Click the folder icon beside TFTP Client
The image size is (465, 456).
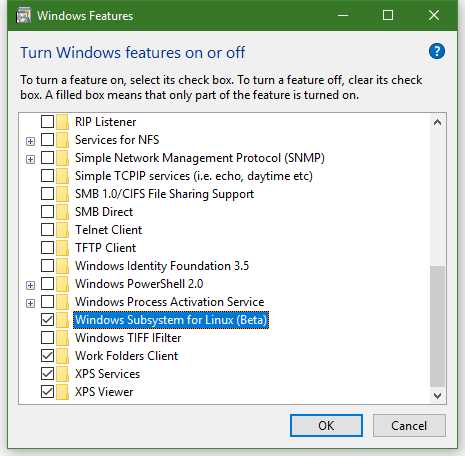click(62, 248)
